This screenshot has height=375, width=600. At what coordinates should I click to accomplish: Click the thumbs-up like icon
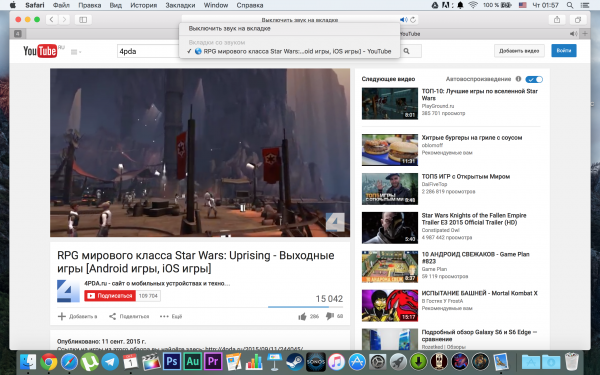(302, 316)
